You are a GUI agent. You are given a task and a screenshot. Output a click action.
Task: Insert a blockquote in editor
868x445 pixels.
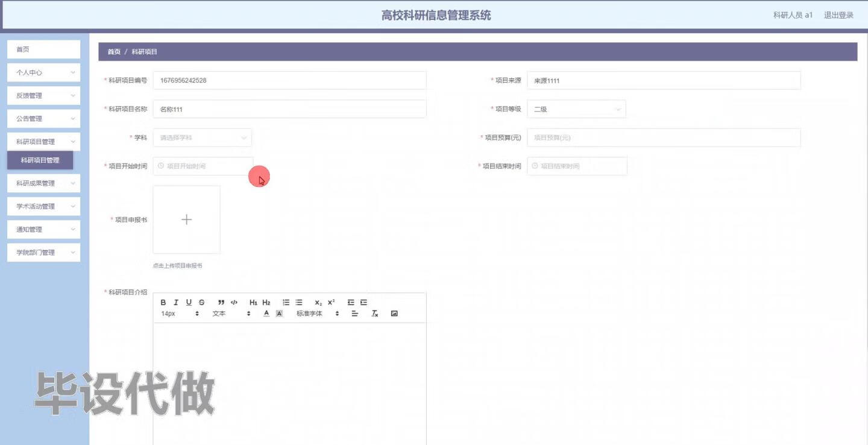click(x=221, y=302)
